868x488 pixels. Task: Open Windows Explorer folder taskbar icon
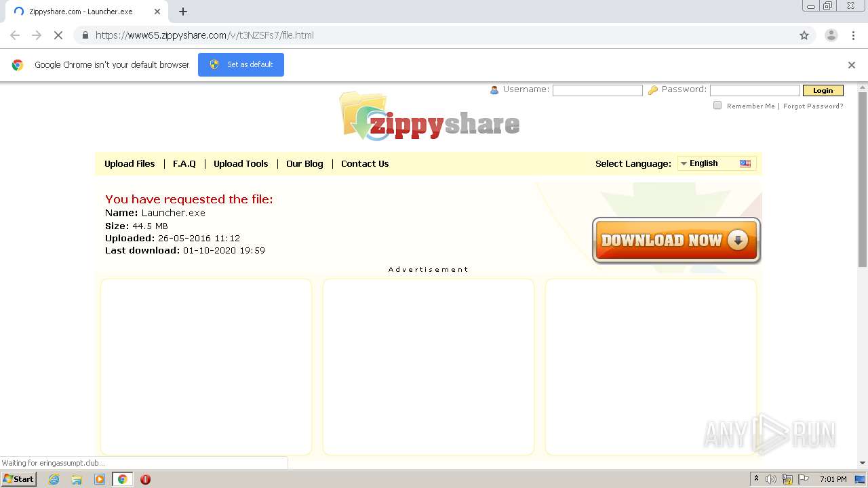[x=77, y=479]
